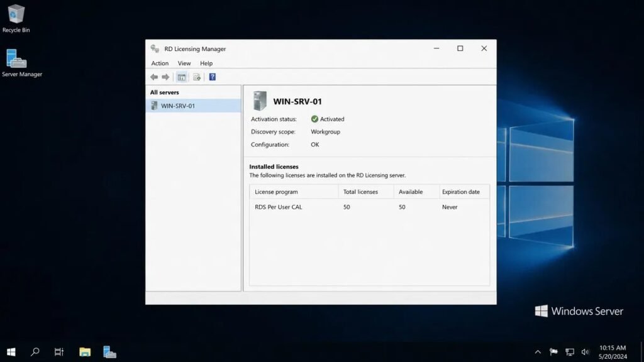644x362 pixels.
Task: Click the Installed licenses heading
Action: pos(274,167)
